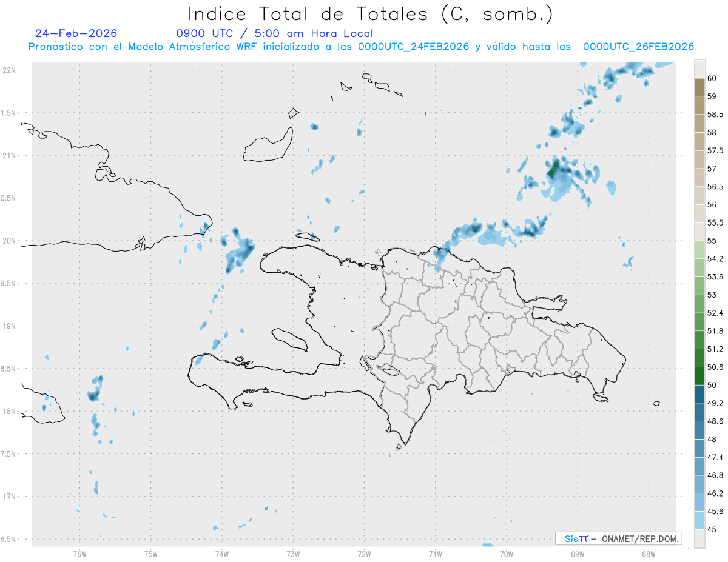Click the '0.5N' latitude label
This screenshot has height=562, width=728.
8,198
